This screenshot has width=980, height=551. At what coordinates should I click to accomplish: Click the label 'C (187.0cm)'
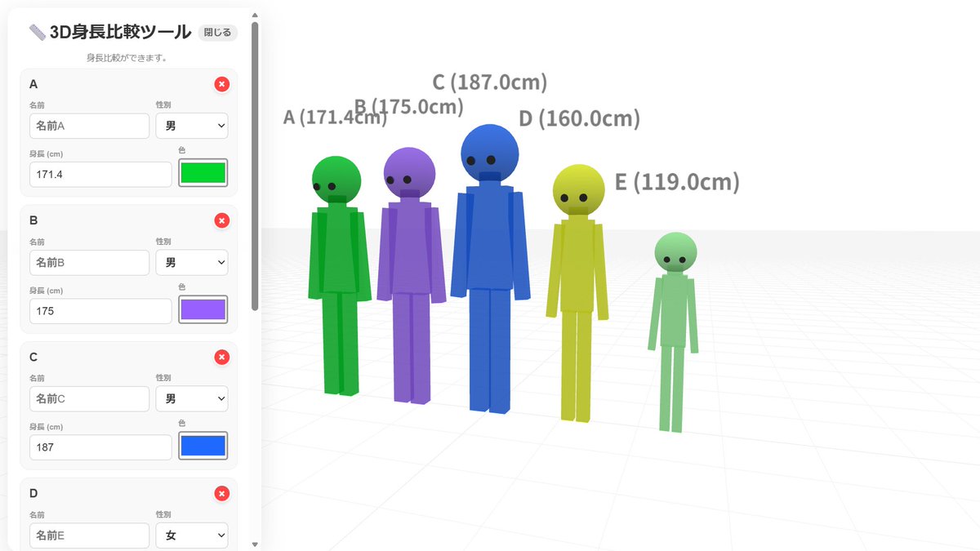pyautogui.click(x=489, y=82)
